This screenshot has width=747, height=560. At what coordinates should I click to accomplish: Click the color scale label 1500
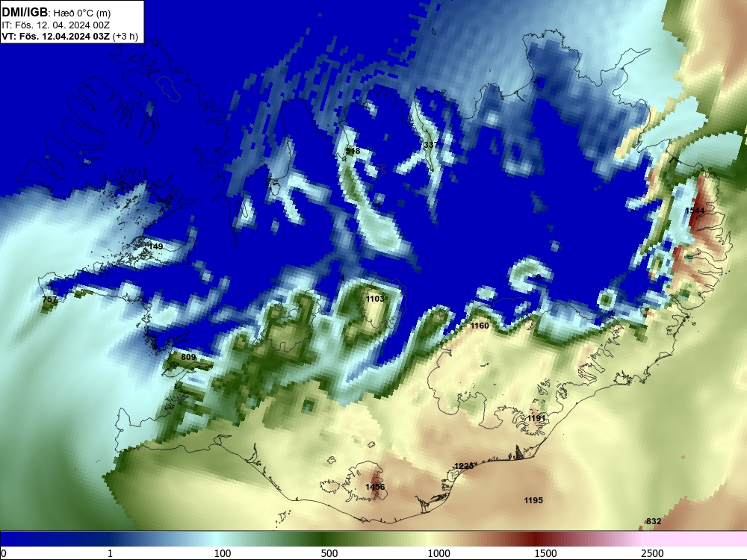[545, 553]
